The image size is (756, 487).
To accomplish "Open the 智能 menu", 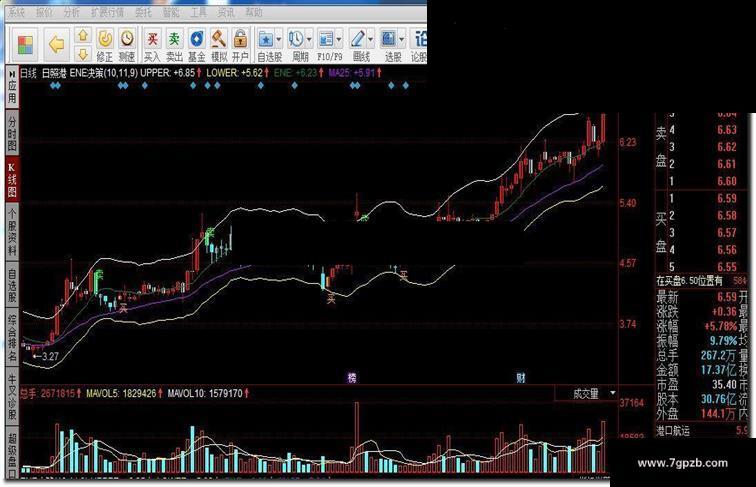I will coord(171,12).
